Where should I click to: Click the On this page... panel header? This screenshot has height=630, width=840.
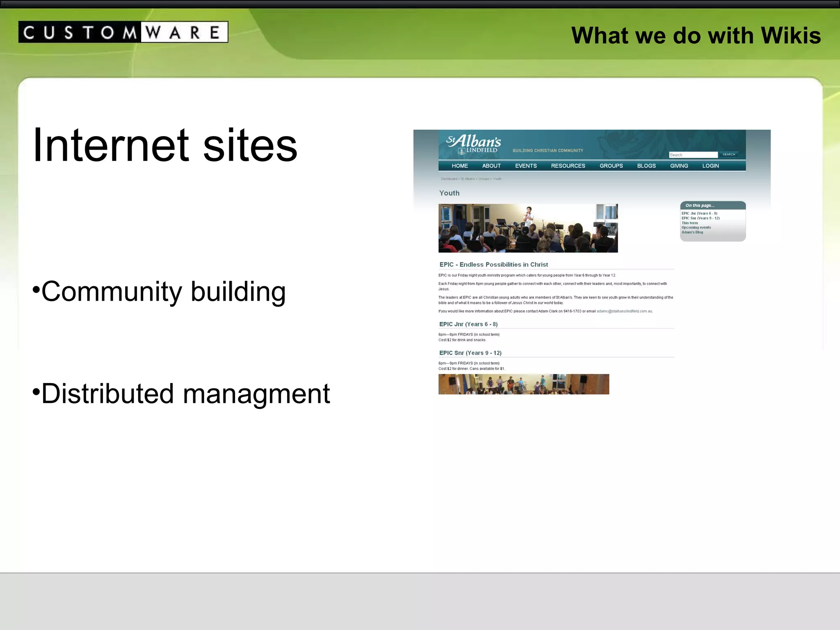713,205
